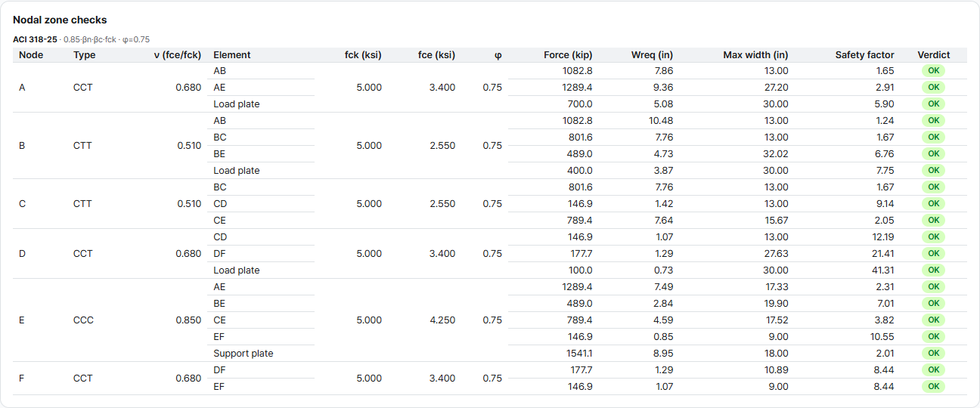Click the ACI 318-25 code label
This screenshot has width=980, height=408.
[x=35, y=39]
